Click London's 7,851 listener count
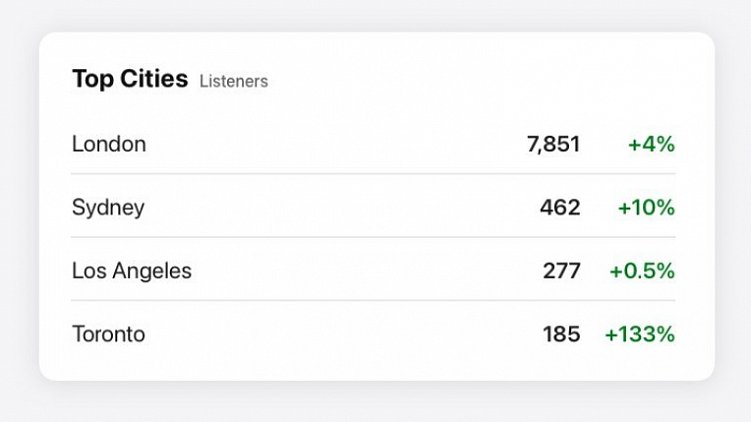Viewport: 751px width, 422px height. tap(553, 144)
